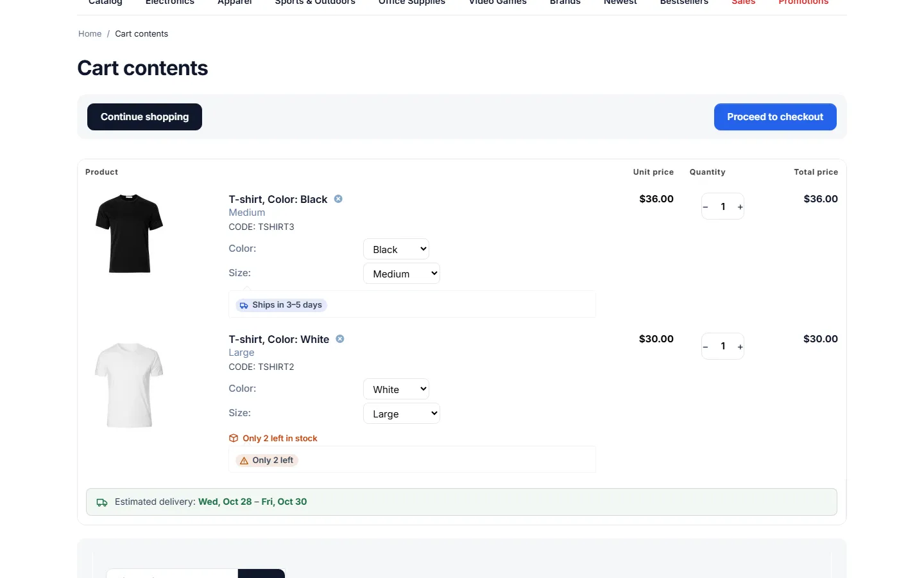Click the box icon beside Only 2 left in stock
The width and height of the screenshot is (924, 578).
pos(234,438)
